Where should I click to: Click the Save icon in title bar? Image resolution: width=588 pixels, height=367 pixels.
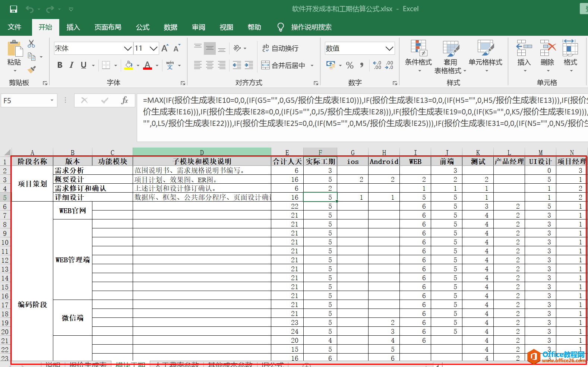(13, 9)
